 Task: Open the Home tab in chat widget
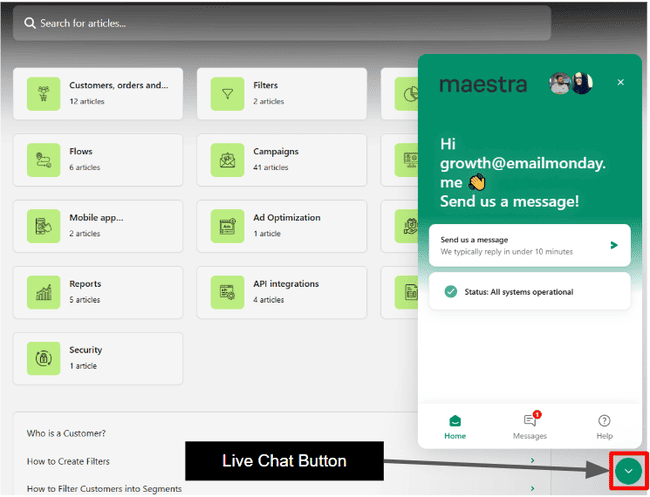coord(455,427)
